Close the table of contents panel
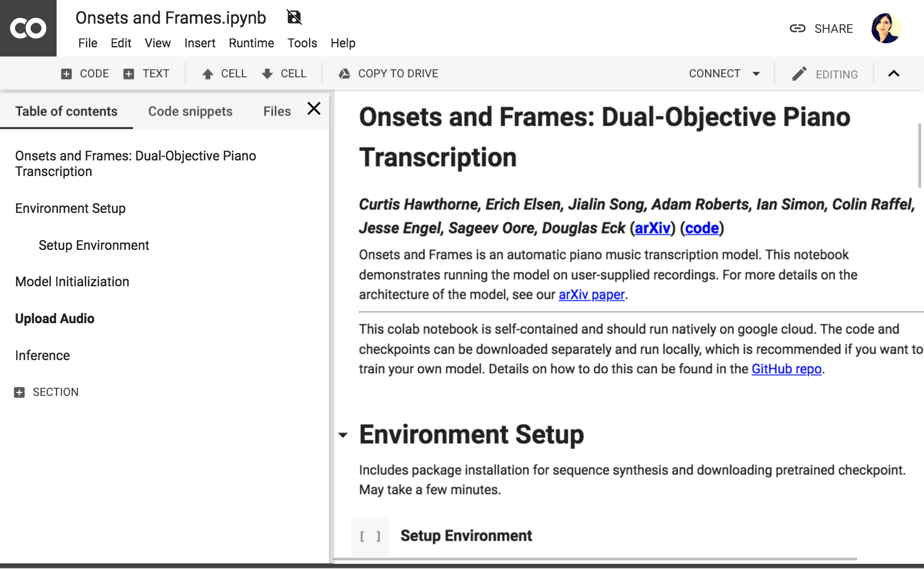924x569 pixels. [x=314, y=108]
